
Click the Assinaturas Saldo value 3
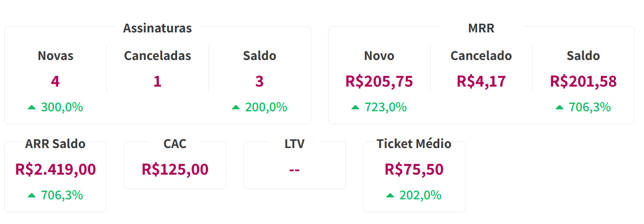(x=259, y=81)
